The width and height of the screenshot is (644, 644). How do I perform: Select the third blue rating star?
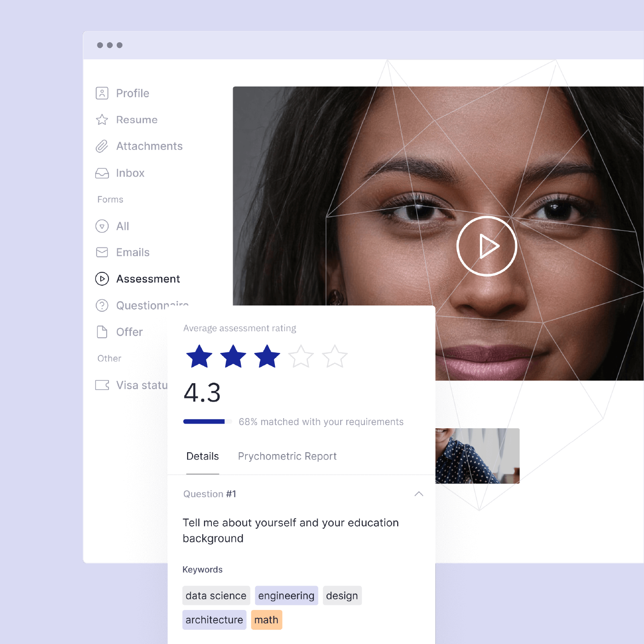click(x=267, y=356)
